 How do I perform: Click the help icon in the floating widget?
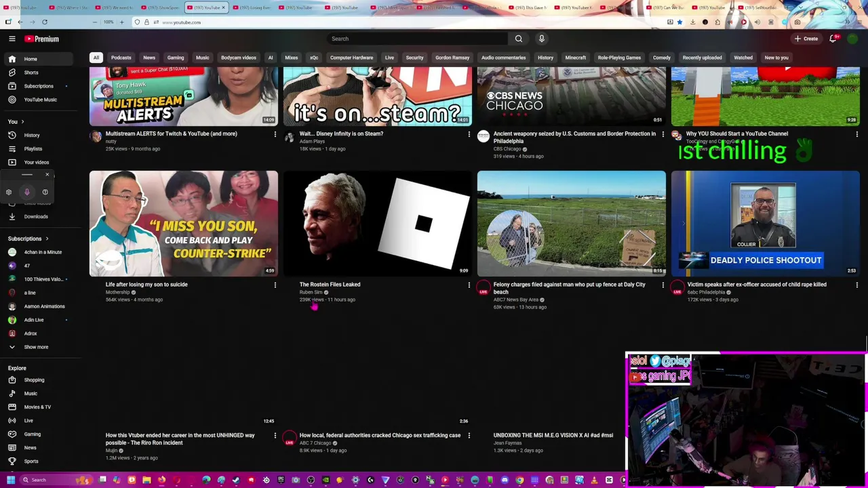pyautogui.click(x=45, y=192)
